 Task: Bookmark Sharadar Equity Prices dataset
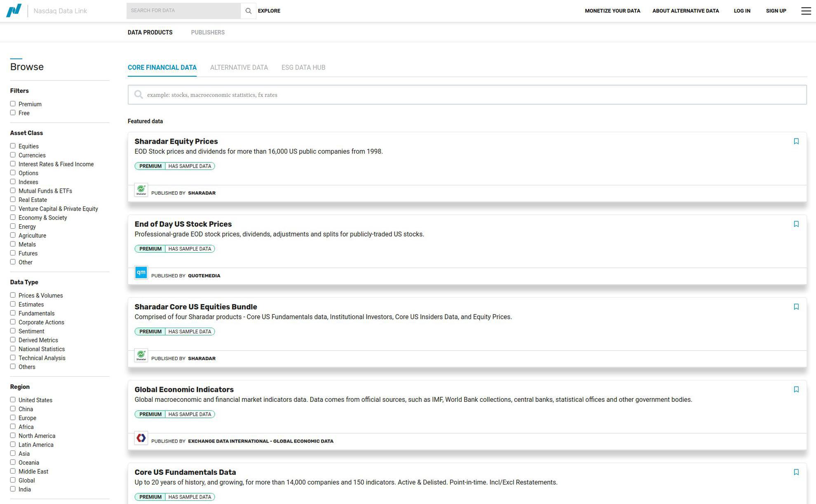796,141
